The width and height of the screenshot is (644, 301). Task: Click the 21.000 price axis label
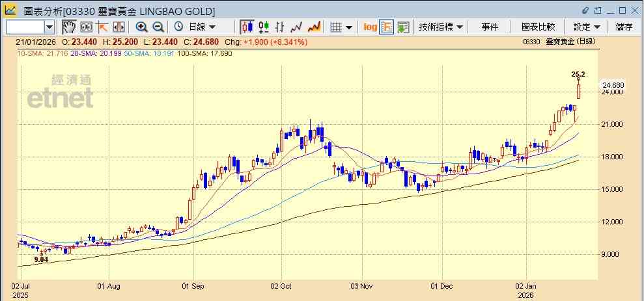click(611, 124)
